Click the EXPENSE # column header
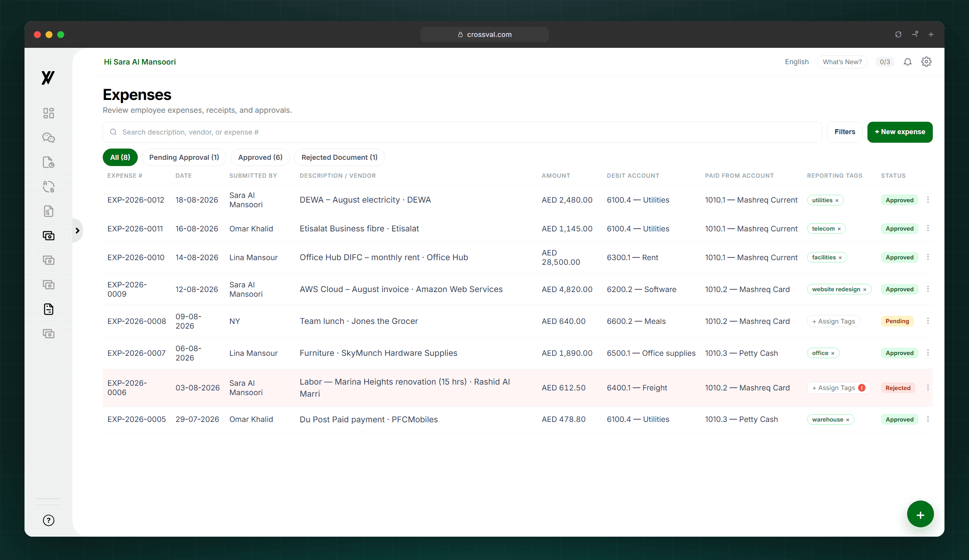The width and height of the screenshot is (969, 560). 125,176
